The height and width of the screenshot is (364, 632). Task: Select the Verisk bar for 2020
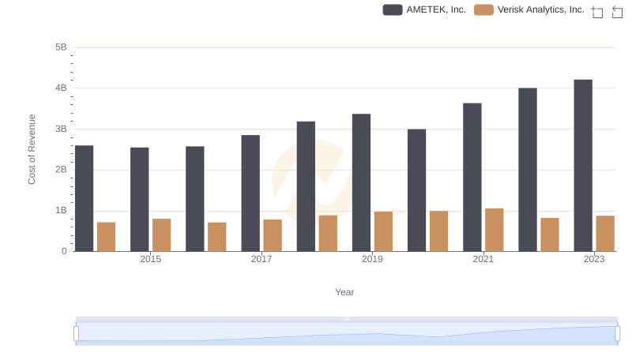pos(439,231)
